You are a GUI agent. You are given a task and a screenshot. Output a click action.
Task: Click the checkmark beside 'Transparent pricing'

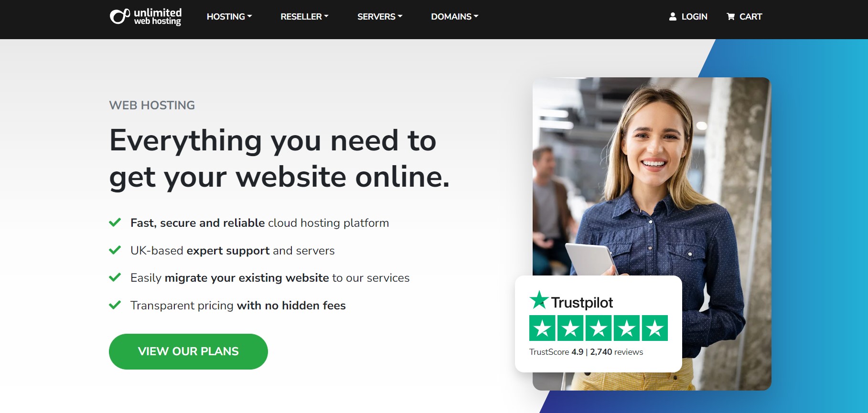pyautogui.click(x=115, y=305)
